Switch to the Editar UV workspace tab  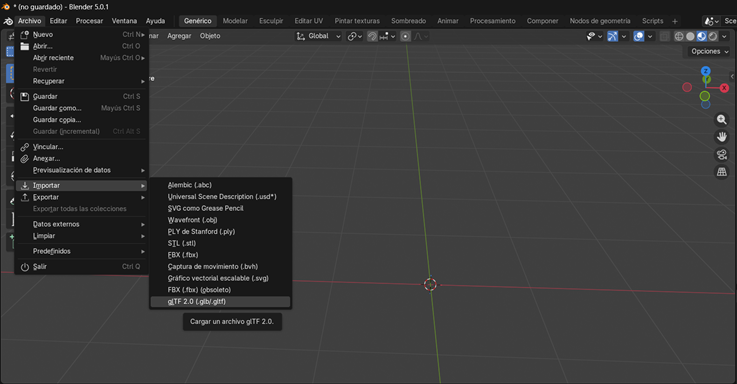[x=308, y=21]
